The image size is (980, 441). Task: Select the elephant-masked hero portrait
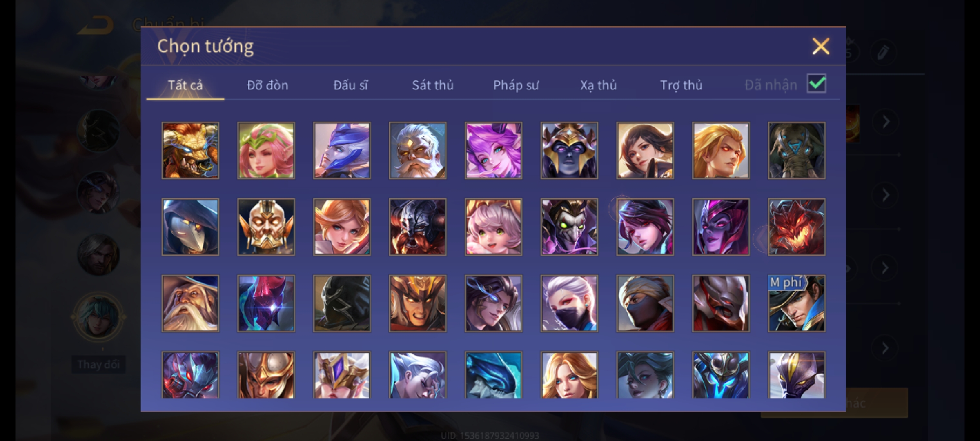tap(796, 150)
